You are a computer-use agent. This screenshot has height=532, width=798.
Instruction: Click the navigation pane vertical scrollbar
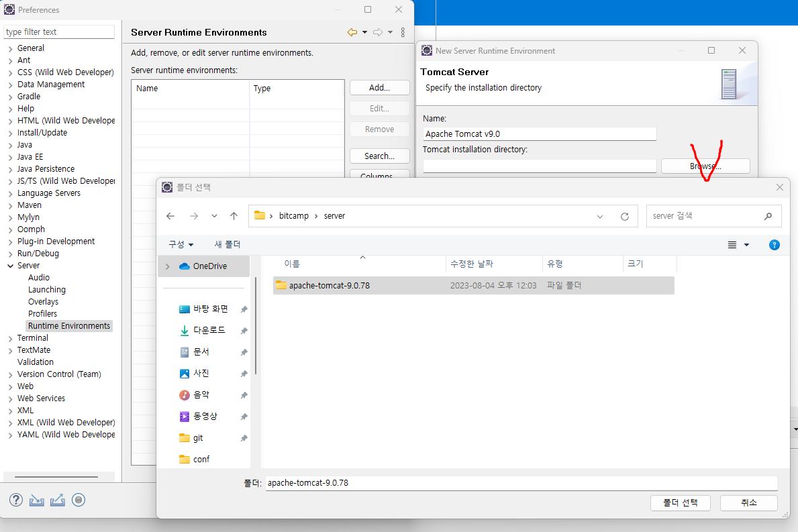tap(256, 325)
